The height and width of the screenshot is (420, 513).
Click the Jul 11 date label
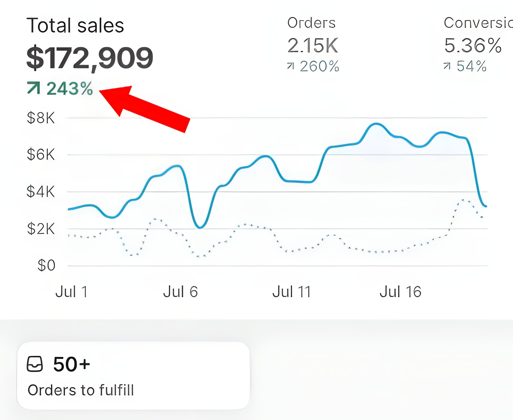point(291,292)
